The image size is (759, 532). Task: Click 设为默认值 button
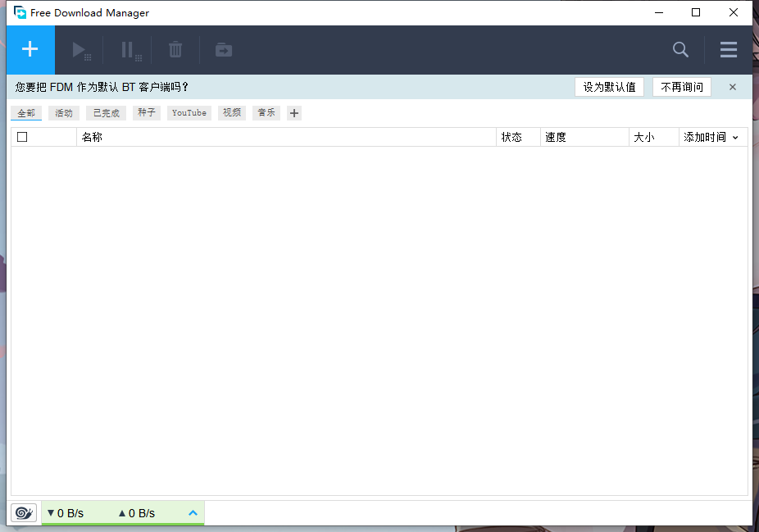(x=609, y=87)
